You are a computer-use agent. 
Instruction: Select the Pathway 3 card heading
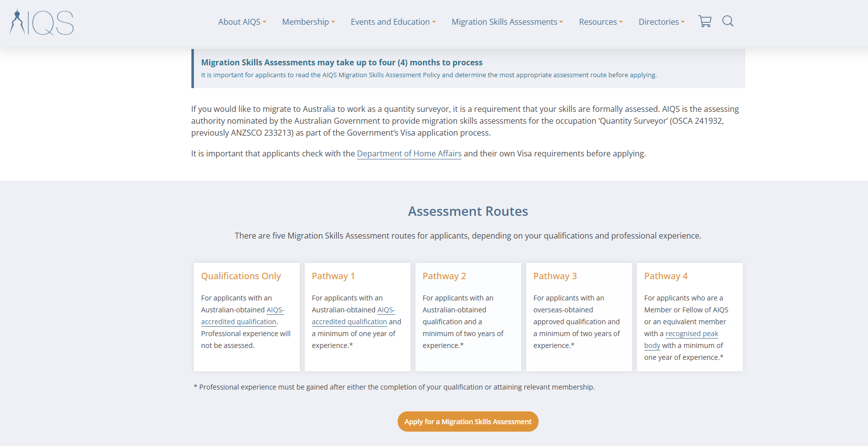click(x=555, y=276)
